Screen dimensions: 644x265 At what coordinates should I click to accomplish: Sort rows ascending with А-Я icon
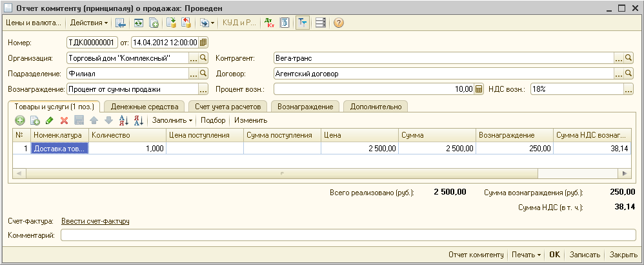click(x=124, y=121)
